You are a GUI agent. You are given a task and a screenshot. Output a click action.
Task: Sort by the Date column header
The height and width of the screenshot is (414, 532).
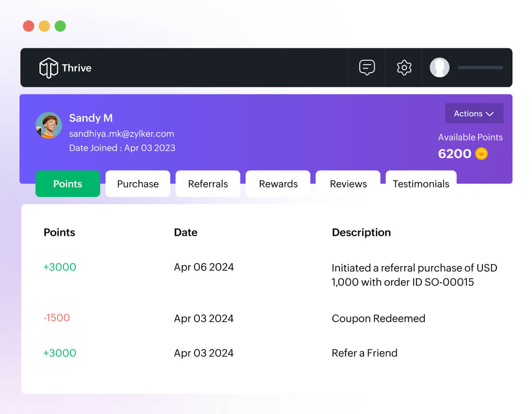pyautogui.click(x=186, y=233)
